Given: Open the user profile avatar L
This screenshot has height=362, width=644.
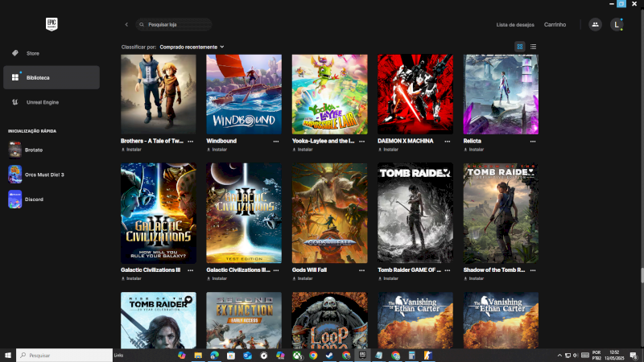Looking at the screenshot, I should tap(617, 25).
